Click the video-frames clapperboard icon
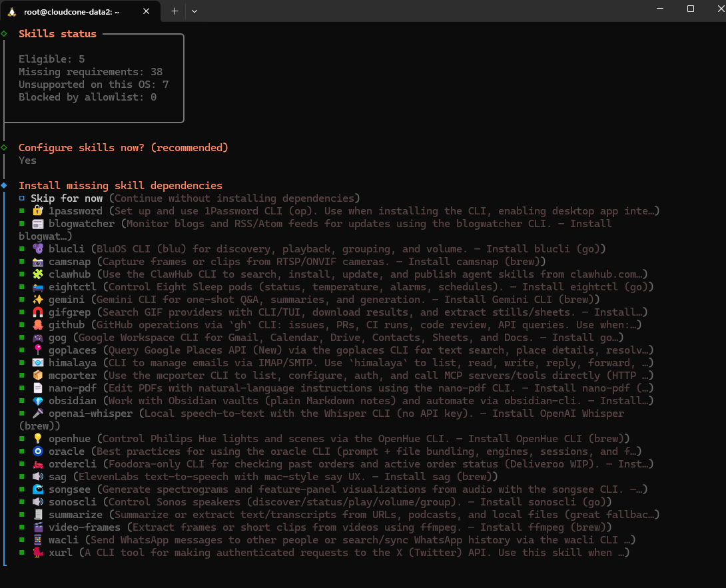The width and height of the screenshot is (726, 588). (x=38, y=527)
